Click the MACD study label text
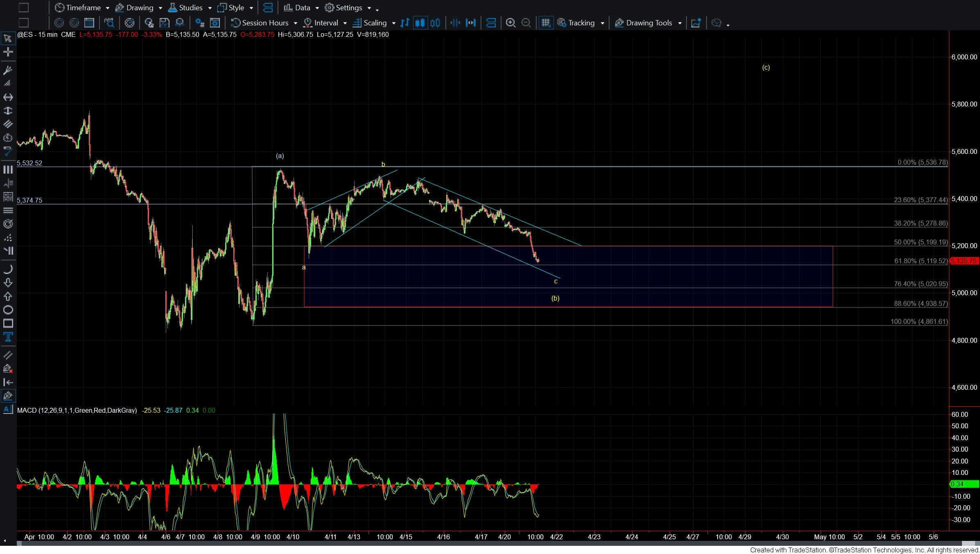The width and height of the screenshot is (980, 554). pyautogui.click(x=77, y=410)
